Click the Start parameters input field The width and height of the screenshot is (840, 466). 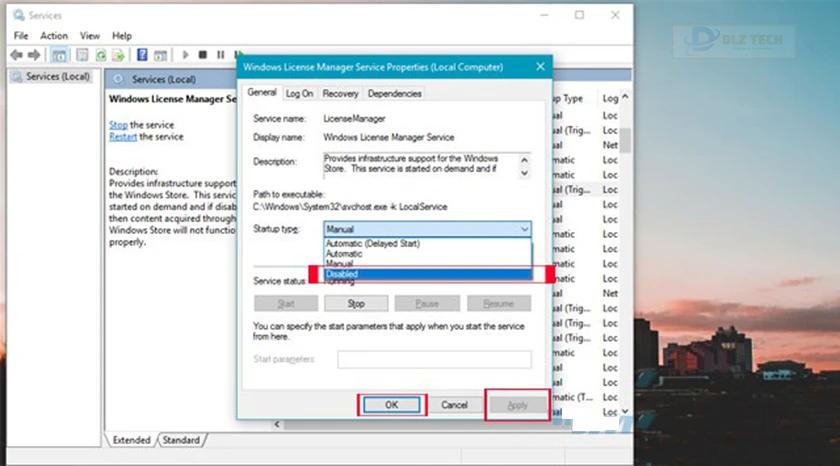(434, 359)
